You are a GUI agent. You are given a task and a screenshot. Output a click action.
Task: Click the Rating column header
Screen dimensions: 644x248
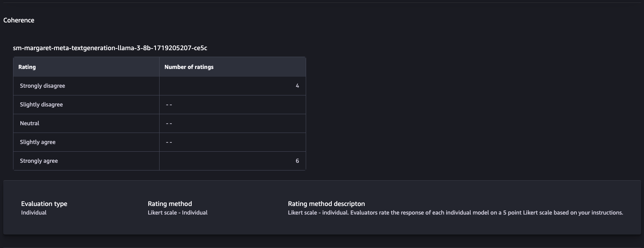pos(27,67)
